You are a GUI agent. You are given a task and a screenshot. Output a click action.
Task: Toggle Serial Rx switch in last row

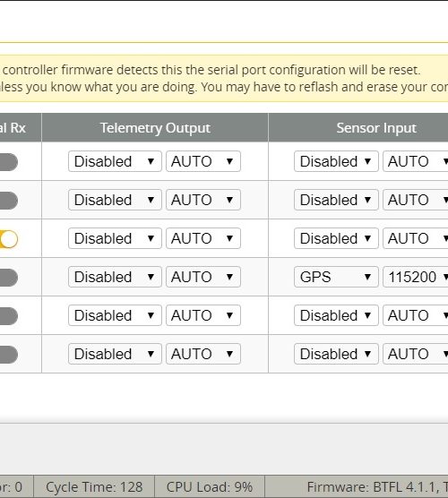click(8, 355)
